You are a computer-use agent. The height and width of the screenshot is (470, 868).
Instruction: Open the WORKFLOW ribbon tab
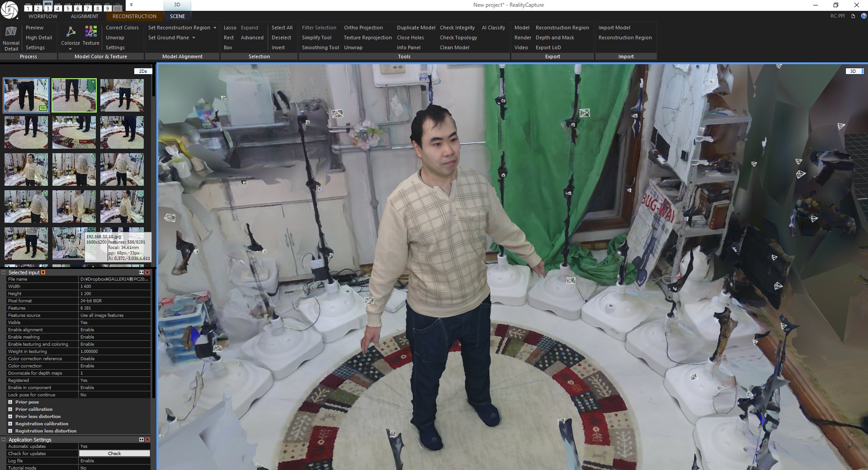click(43, 16)
